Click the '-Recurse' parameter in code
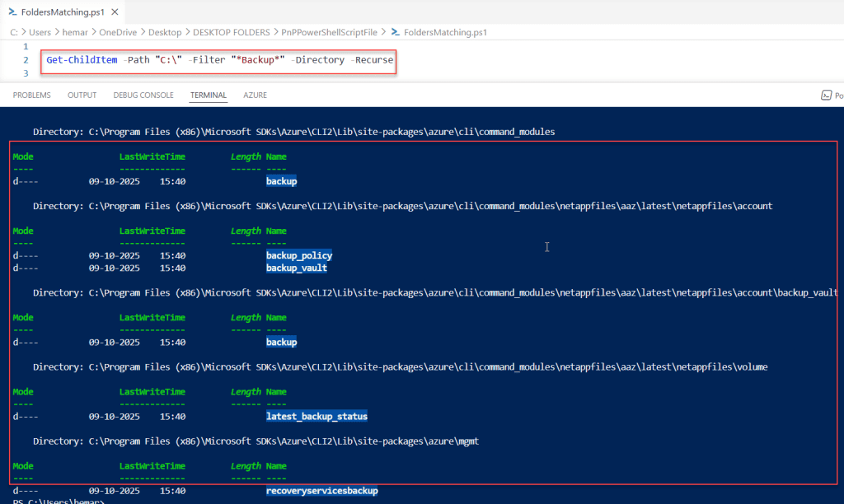844x504 pixels. 372,59
